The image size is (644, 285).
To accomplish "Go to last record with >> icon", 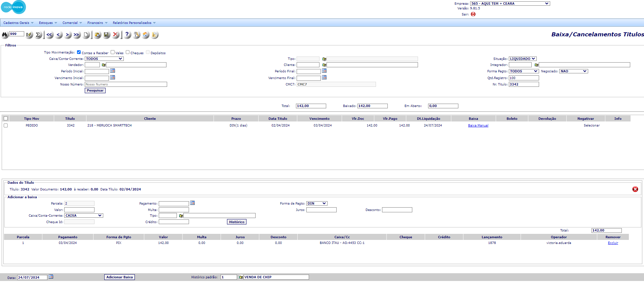I will pos(77,35).
